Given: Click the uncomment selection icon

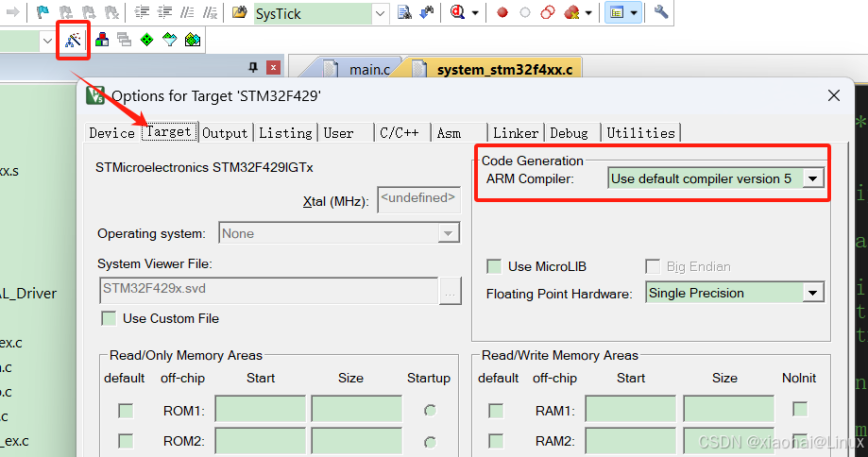Looking at the screenshot, I should click(x=210, y=12).
